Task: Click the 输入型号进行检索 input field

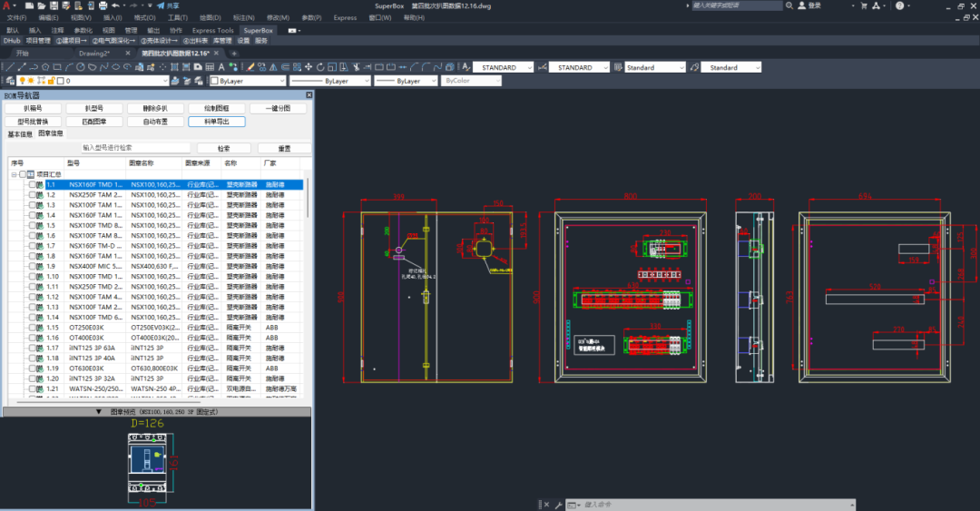Action: (x=135, y=148)
